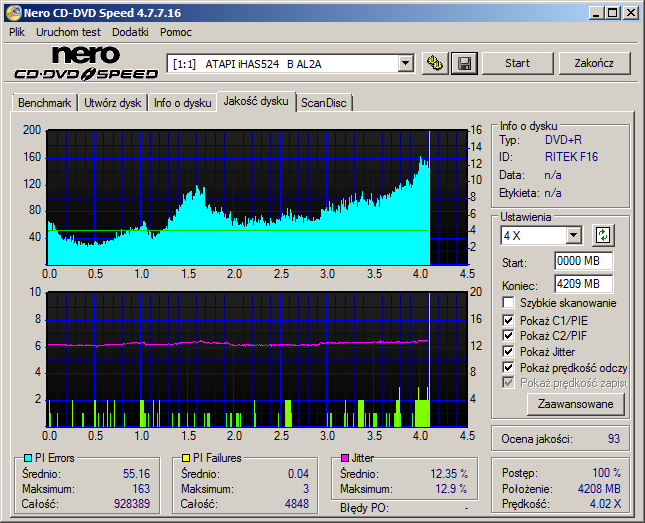The width and height of the screenshot is (645, 523).
Task: Click PI Failures Średnio value 0.04
Action: pyautogui.click(x=298, y=474)
